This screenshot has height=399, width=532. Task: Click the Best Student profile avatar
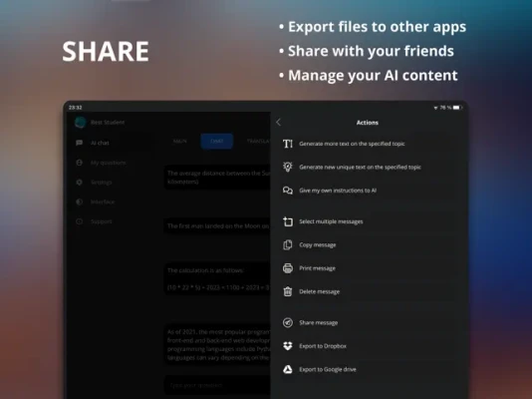81,123
